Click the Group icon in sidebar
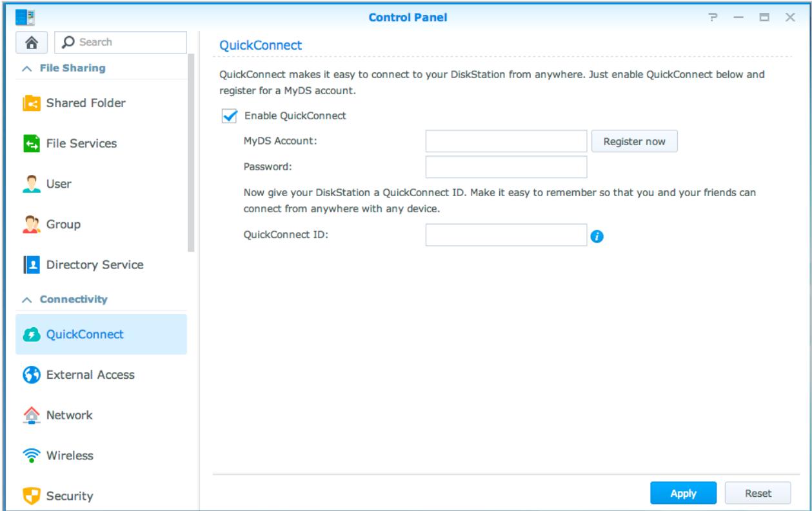Screen dimensions: 812x511 click(x=32, y=225)
